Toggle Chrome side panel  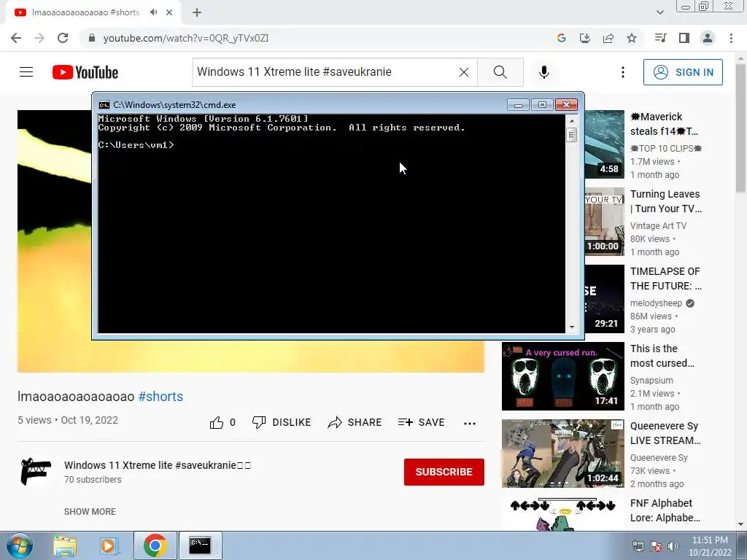(x=684, y=38)
